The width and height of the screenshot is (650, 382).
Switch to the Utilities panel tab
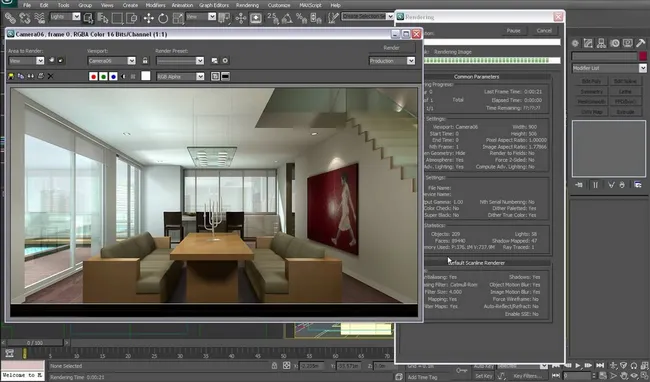point(640,43)
